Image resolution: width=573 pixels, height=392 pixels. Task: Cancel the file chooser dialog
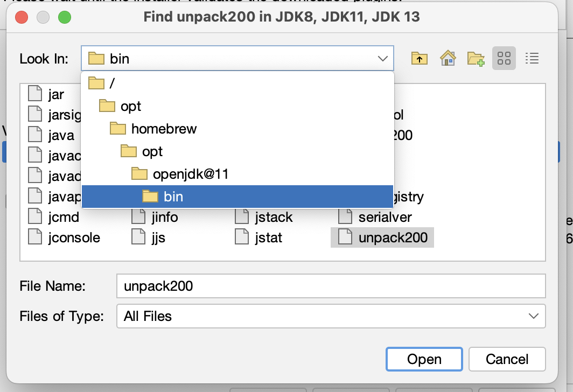[507, 359]
